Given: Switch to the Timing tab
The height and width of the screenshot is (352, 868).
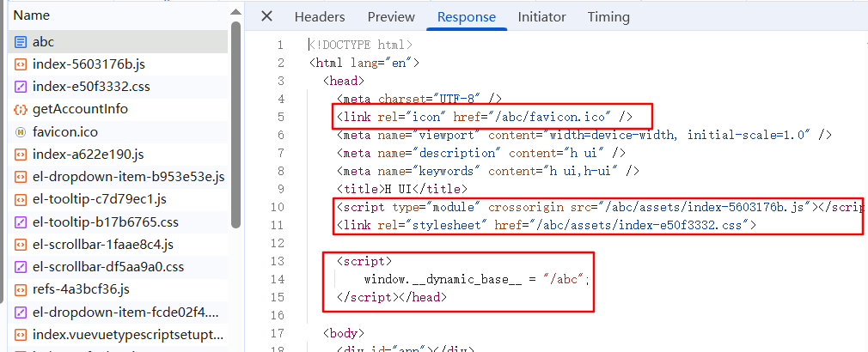Looking at the screenshot, I should click(x=609, y=17).
